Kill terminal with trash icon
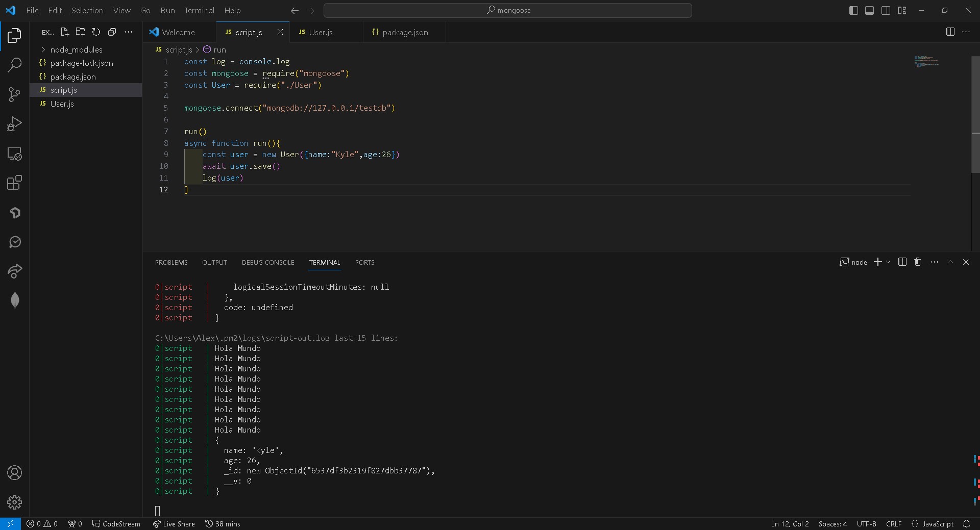 917,262
